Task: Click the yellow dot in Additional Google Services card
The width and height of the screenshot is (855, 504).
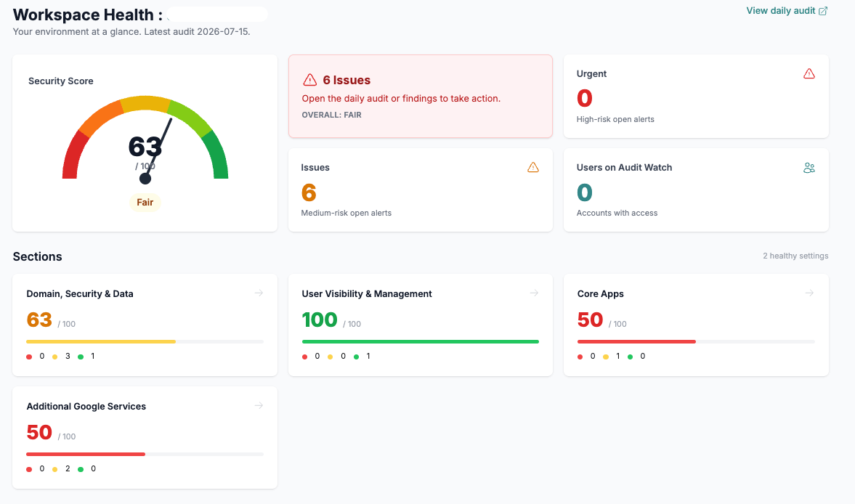Action: pos(55,469)
